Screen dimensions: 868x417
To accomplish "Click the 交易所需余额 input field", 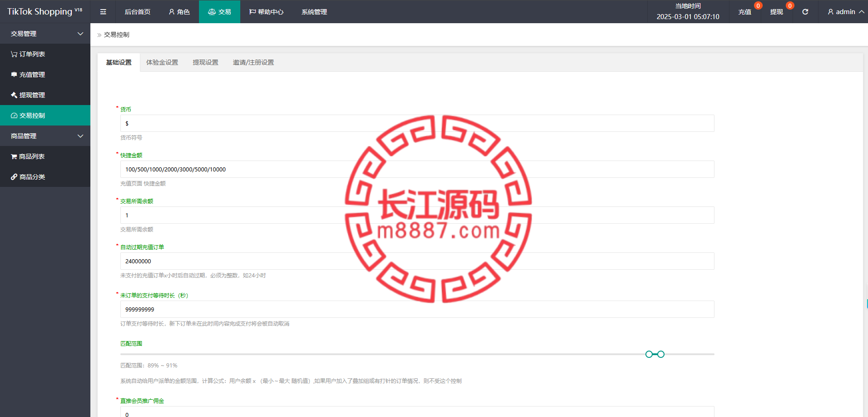I will pyautogui.click(x=417, y=215).
